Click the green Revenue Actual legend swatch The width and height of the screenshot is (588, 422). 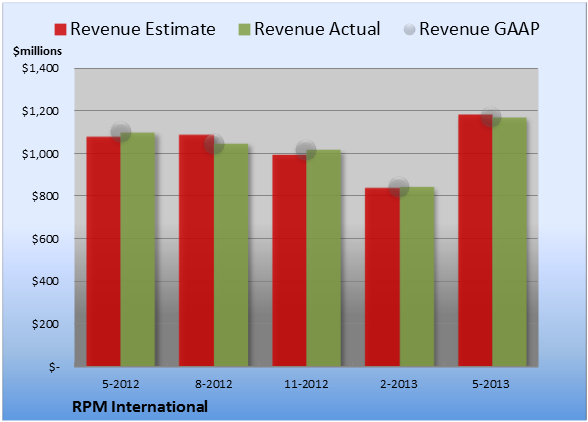[244, 30]
